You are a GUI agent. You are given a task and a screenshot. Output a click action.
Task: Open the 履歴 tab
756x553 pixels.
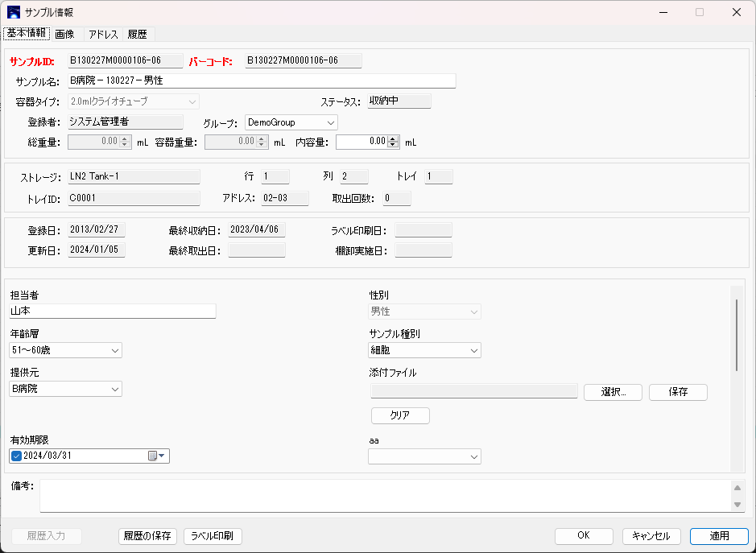137,34
